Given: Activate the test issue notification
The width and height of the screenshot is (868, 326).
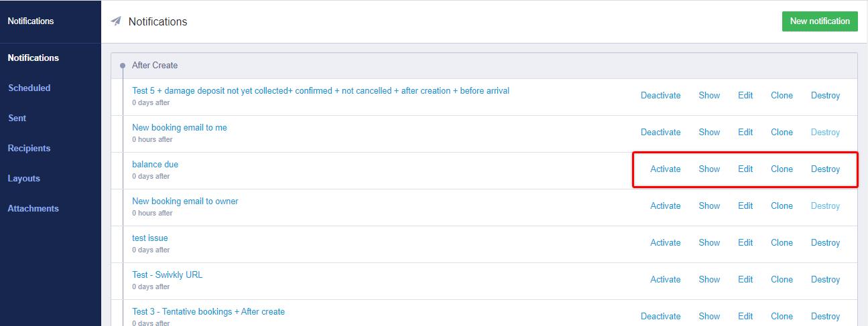Looking at the screenshot, I should pyautogui.click(x=665, y=243).
